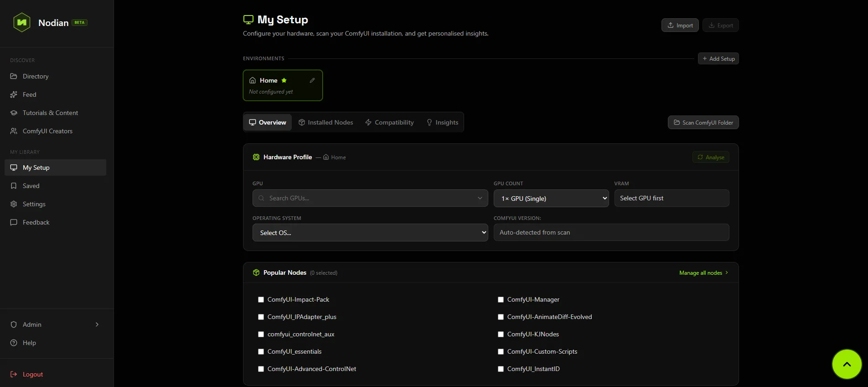Check the ComfyUI_IPAdapter_plus checkbox
Image resolution: width=868 pixels, height=387 pixels.
click(261, 317)
